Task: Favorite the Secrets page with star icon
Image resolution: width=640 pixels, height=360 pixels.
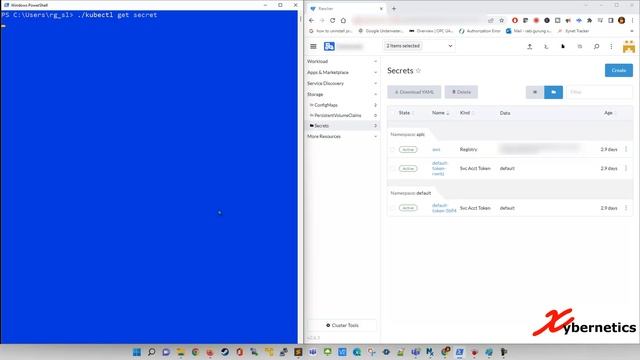Action: coord(418,71)
